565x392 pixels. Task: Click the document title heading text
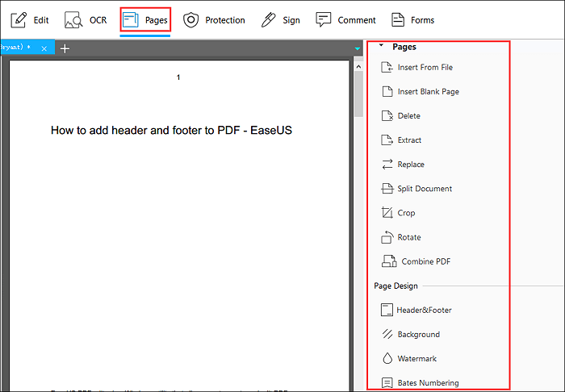pos(171,130)
